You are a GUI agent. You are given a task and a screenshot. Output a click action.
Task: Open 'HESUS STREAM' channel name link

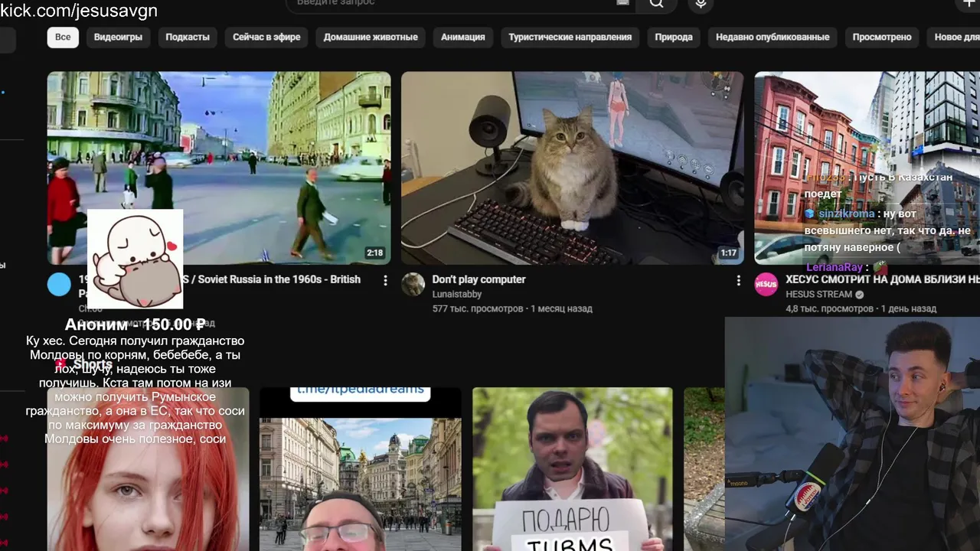tap(818, 294)
